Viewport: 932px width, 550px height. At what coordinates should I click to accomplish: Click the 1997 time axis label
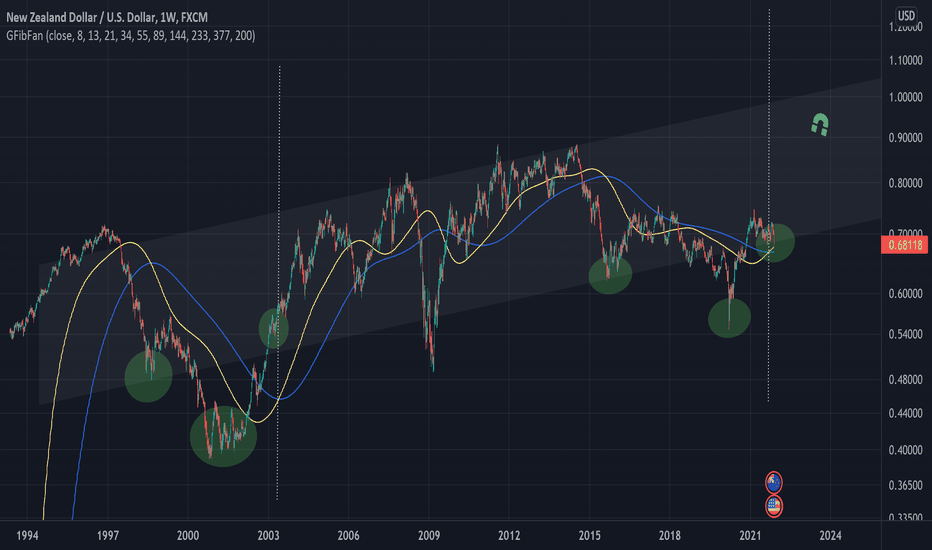coord(108,536)
